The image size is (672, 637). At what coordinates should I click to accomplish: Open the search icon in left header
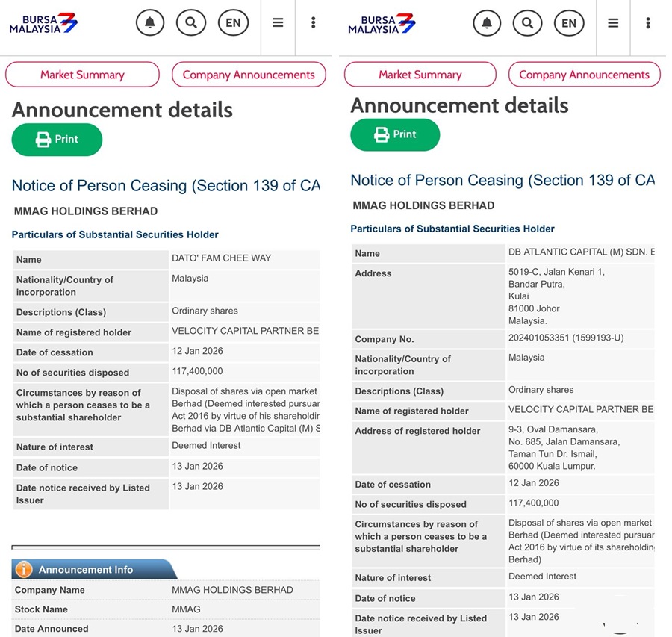(x=191, y=23)
